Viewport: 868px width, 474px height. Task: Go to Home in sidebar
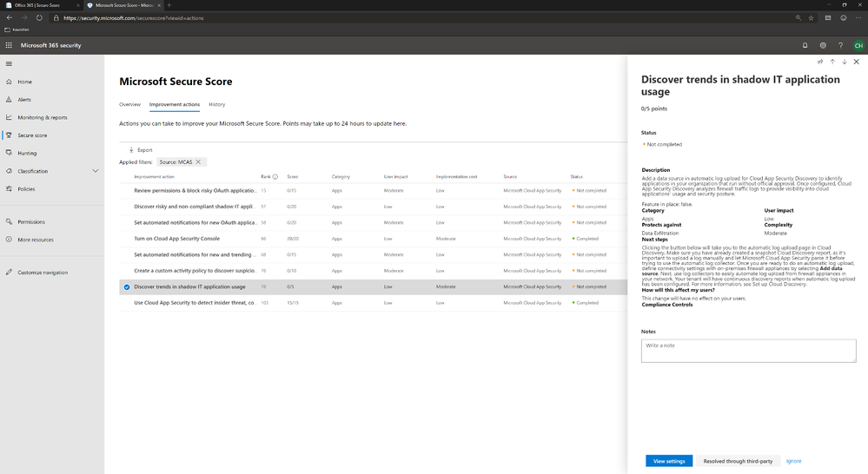(x=25, y=82)
